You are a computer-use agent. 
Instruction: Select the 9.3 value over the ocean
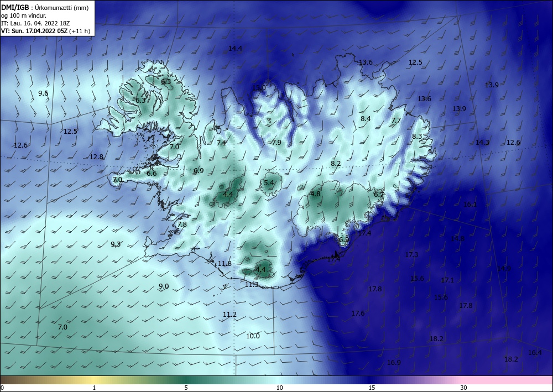tap(116, 244)
